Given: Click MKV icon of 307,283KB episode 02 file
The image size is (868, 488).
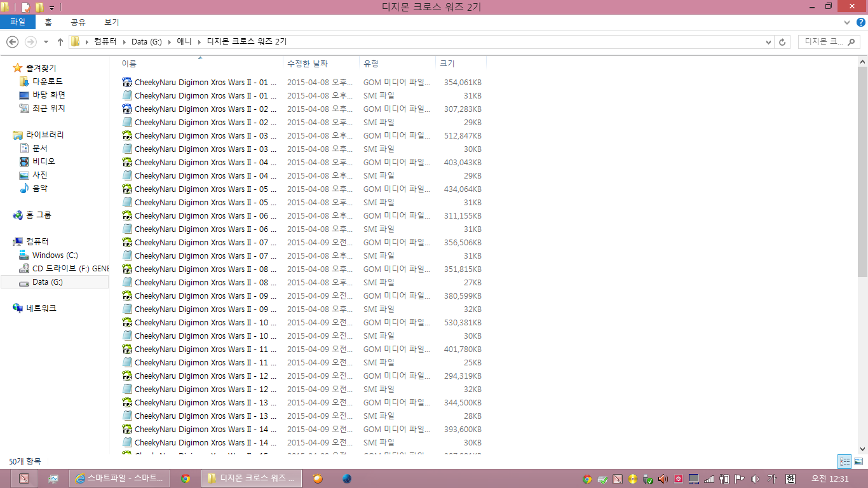Looking at the screenshot, I should point(127,109).
